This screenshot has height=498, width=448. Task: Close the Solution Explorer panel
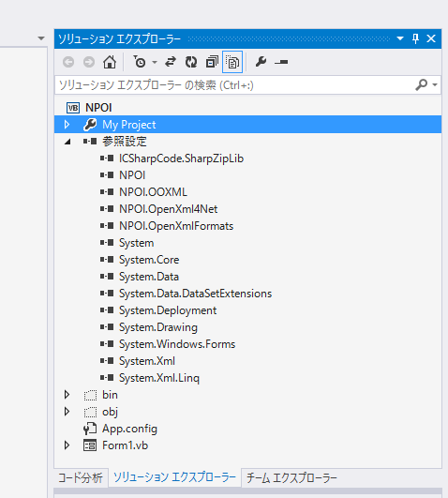coord(431,38)
